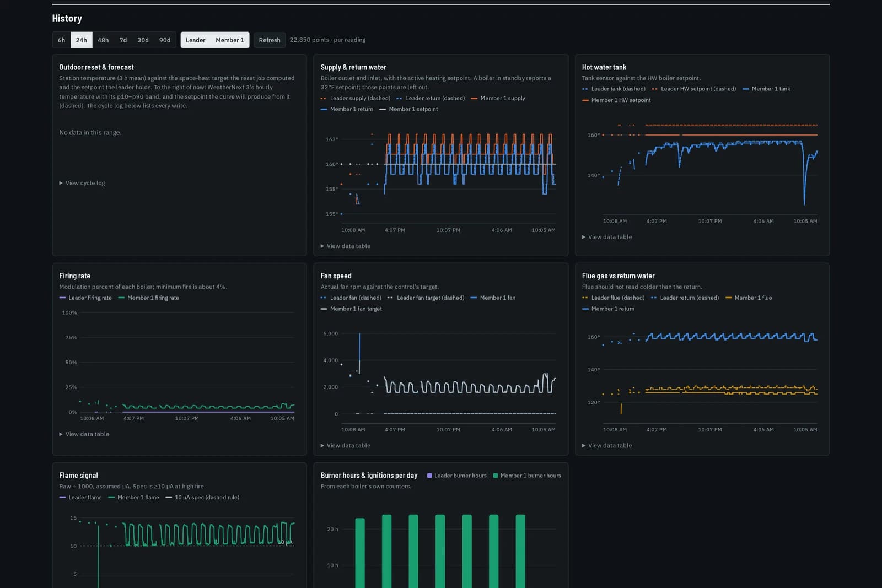
Task: Choose the 90d history range
Action: click(x=165, y=40)
